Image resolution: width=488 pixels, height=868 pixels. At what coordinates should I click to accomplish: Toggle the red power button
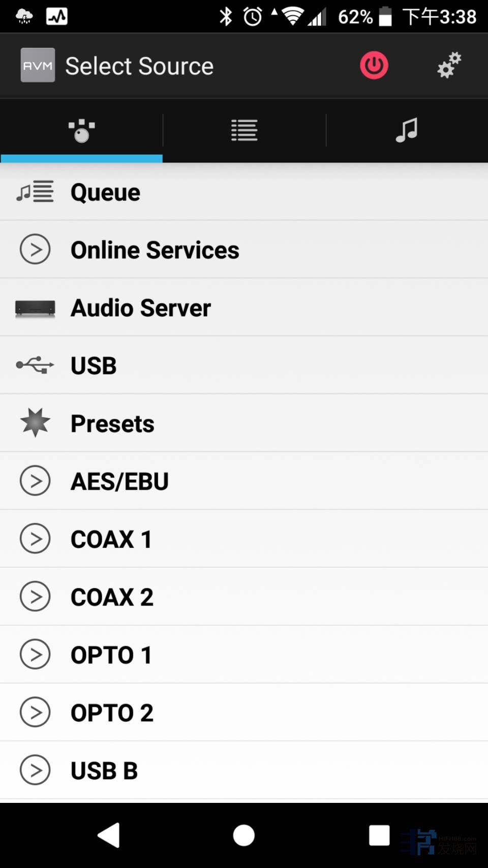coord(374,66)
